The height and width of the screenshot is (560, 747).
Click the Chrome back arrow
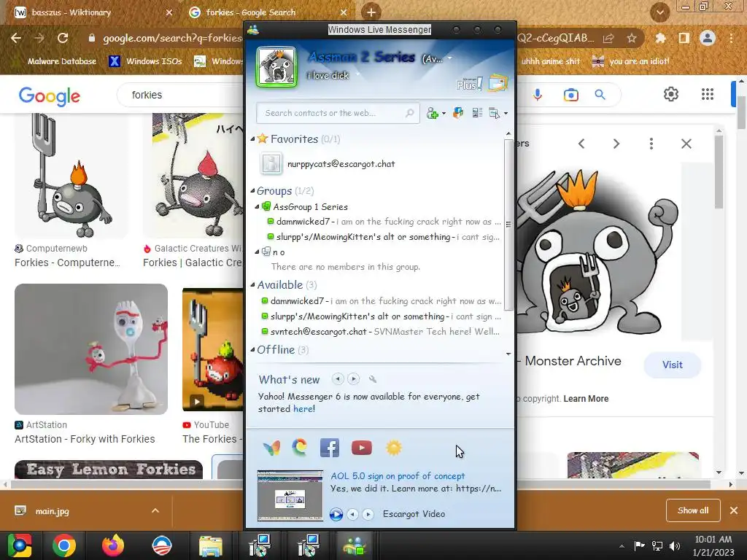pos(16,38)
